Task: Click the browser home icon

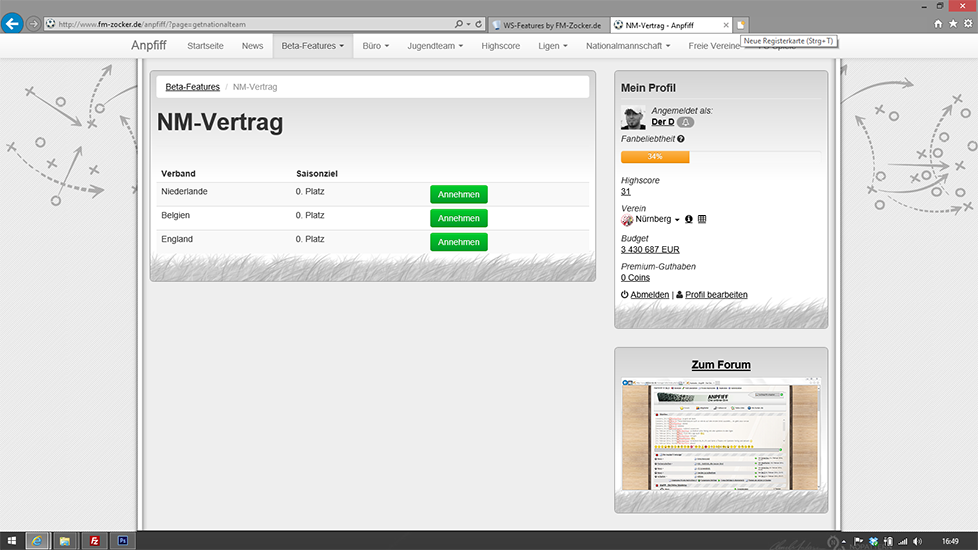Action: click(938, 23)
